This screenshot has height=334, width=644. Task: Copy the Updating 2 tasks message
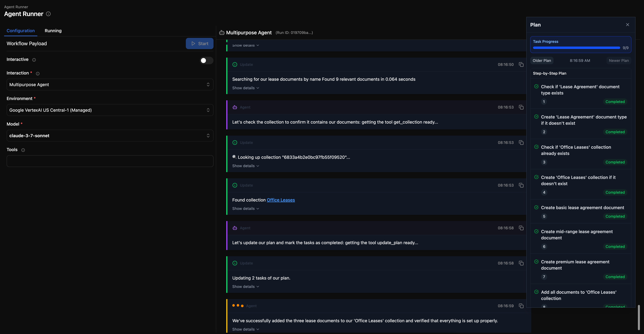coord(521,263)
